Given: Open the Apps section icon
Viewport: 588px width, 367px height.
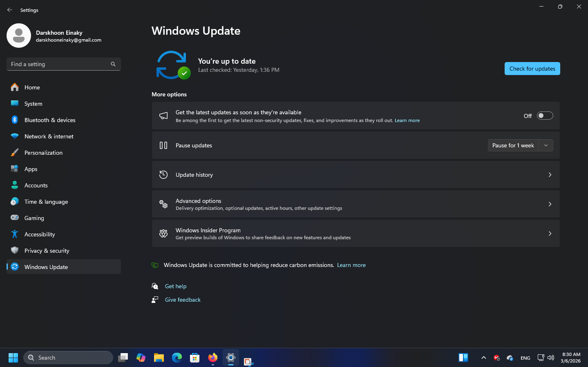Looking at the screenshot, I should pos(15,169).
